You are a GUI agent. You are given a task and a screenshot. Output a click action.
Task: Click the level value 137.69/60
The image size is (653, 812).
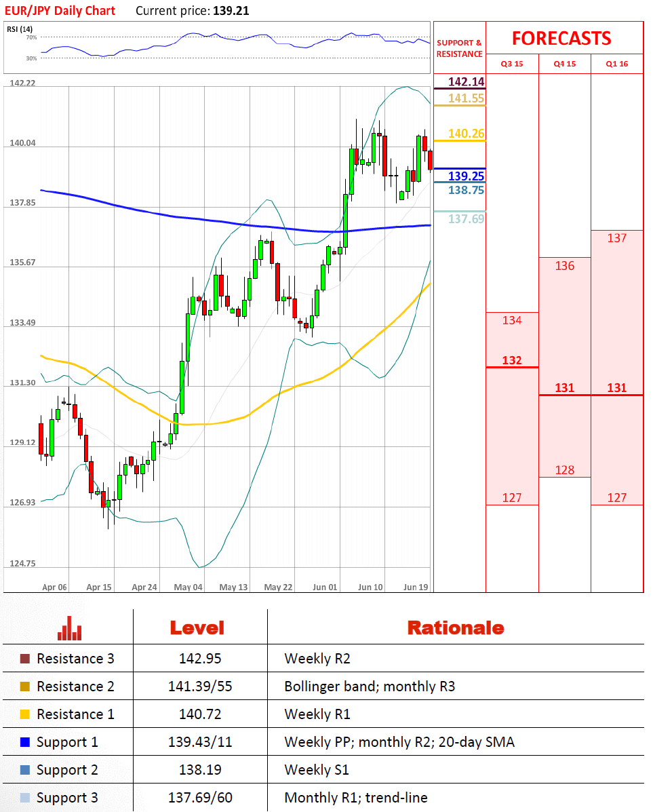(x=200, y=798)
